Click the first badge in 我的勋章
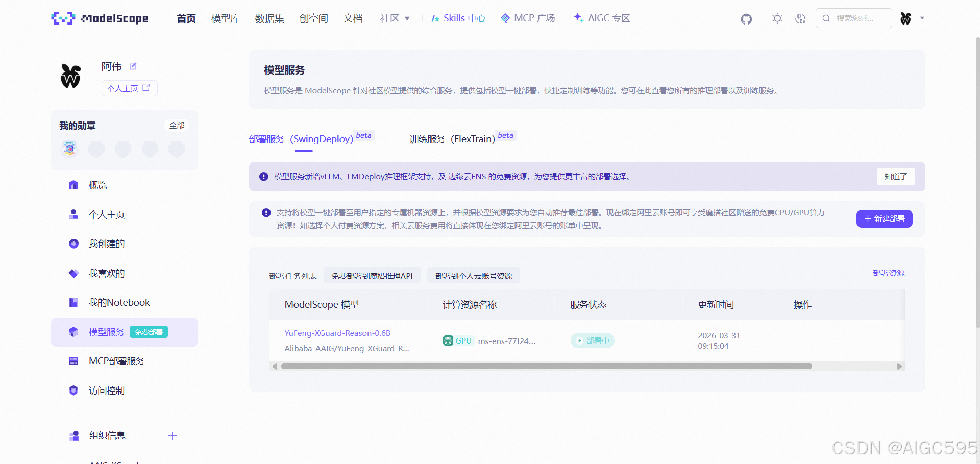This screenshot has width=980, height=464. point(69,149)
